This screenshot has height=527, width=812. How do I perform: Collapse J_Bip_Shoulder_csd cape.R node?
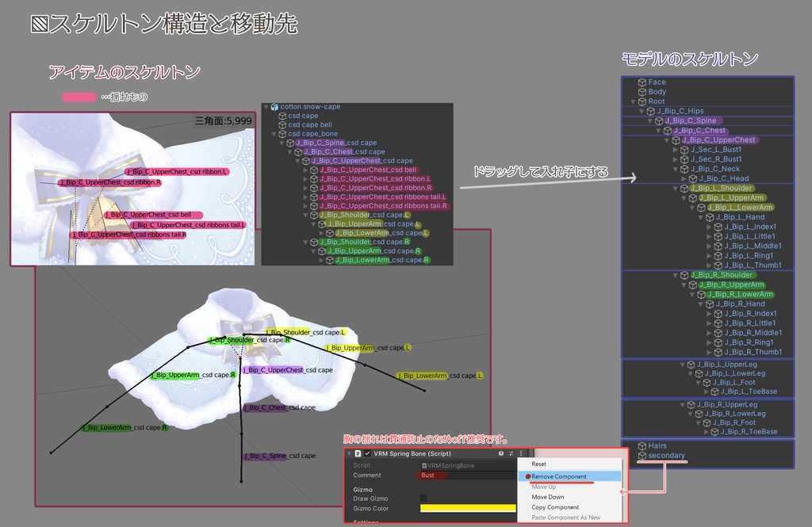click(305, 242)
